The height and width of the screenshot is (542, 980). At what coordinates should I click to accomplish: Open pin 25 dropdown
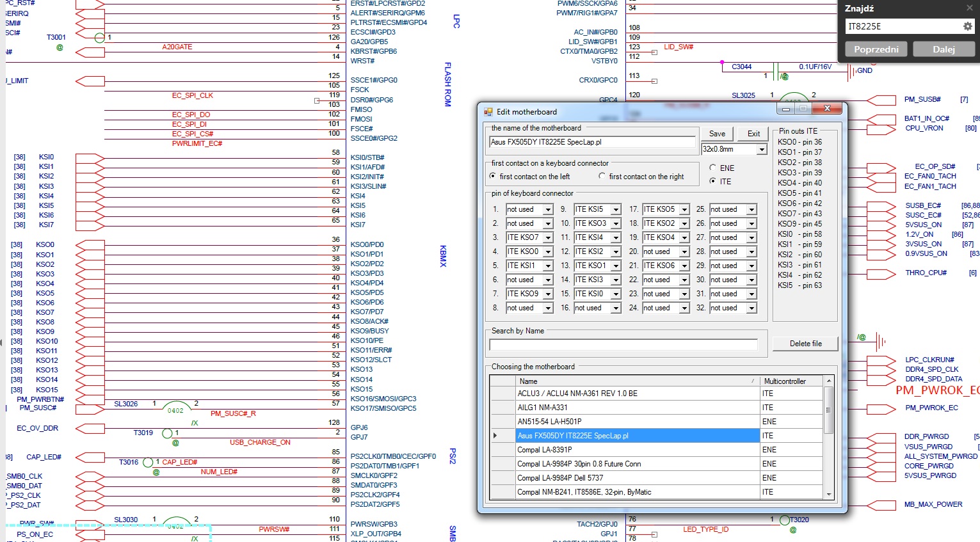pos(752,209)
